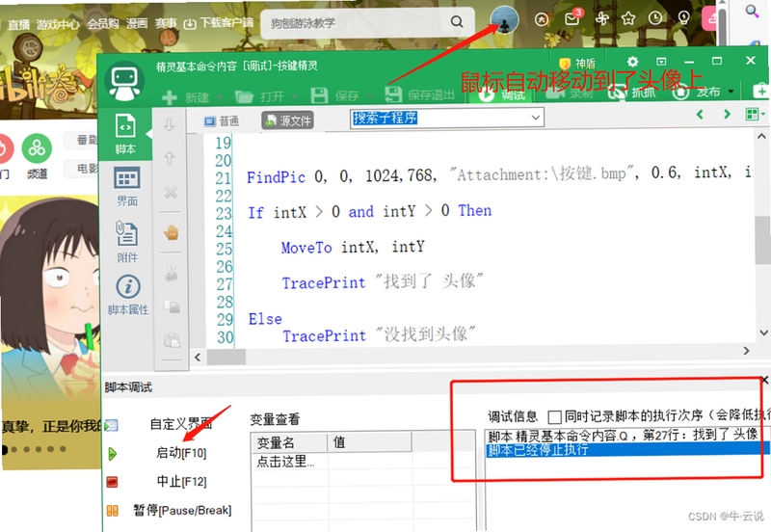Click the 发布 publish toolbar button
The width and height of the screenshot is (771, 532).
[x=697, y=92]
